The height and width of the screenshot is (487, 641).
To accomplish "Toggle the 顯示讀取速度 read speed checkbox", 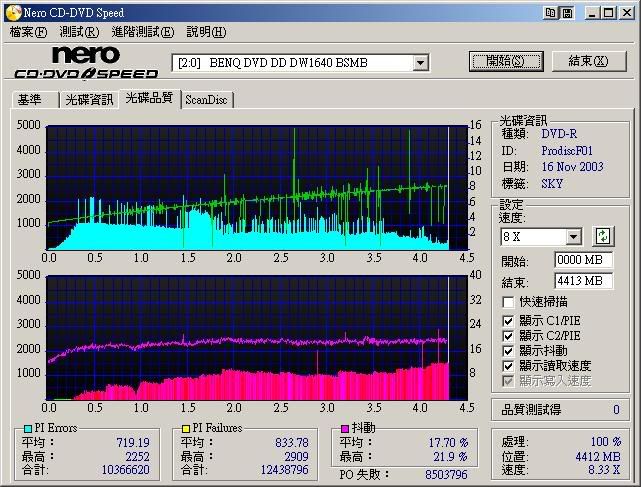I will point(508,366).
